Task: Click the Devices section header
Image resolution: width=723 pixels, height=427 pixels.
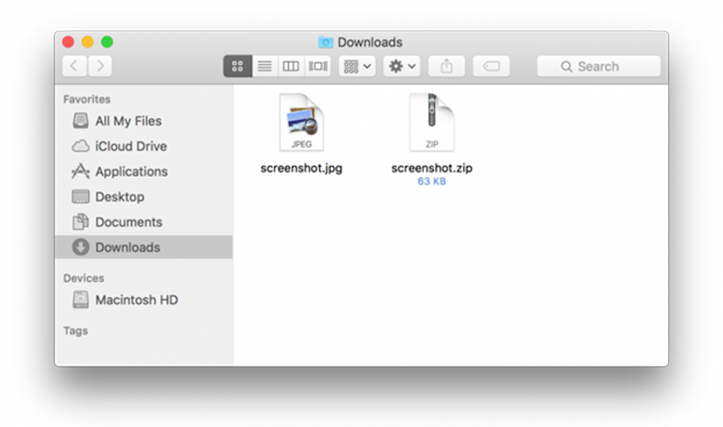Action: click(83, 278)
